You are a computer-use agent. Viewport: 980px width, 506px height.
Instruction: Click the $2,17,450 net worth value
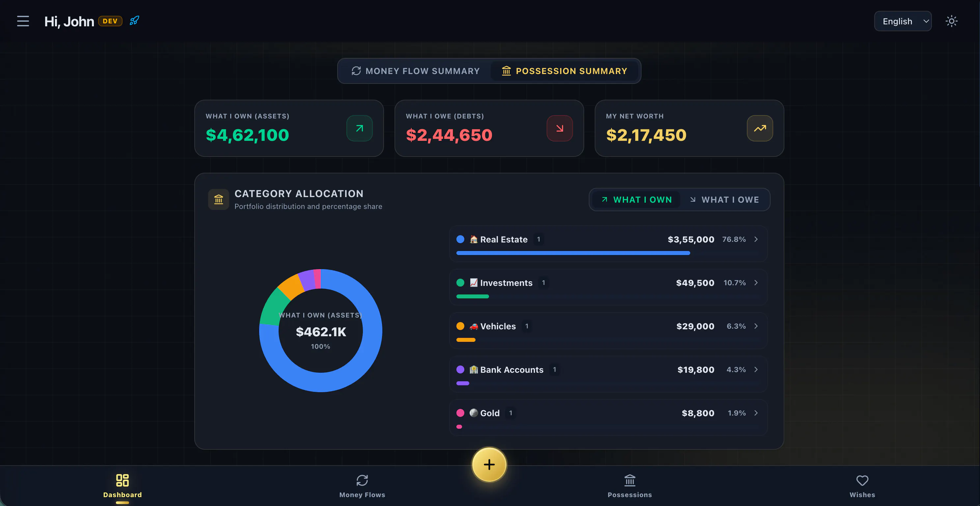(x=646, y=135)
